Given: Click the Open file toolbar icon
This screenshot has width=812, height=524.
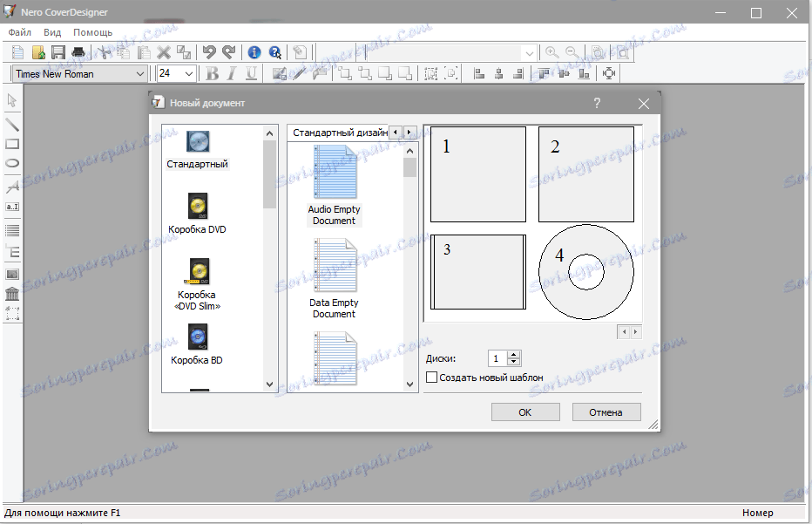Looking at the screenshot, I should tap(38, 52).
